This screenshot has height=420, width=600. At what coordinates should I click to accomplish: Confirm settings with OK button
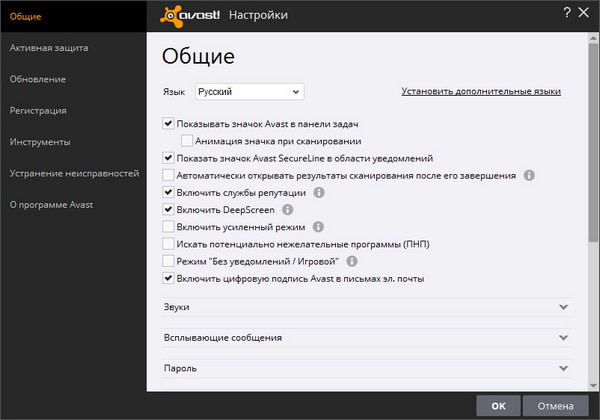tap(498, 406)
